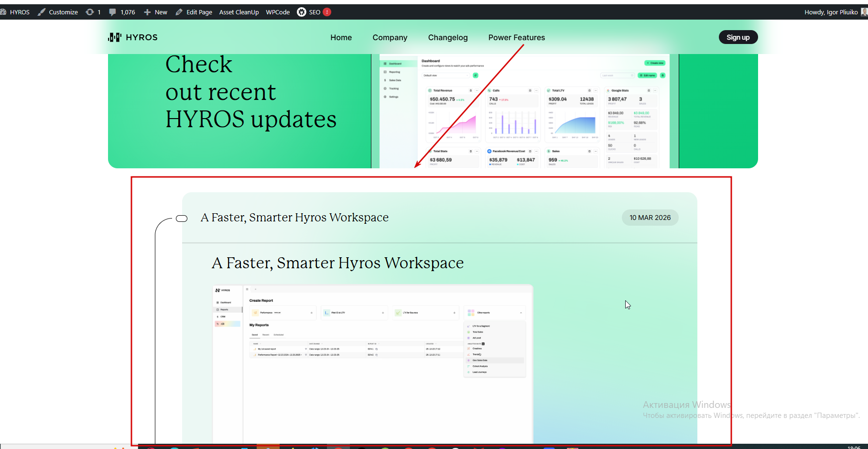Click the 10 MAR 2026 date badge
The height and width of the screenshot is (449, 868).
pyautogui.click(x=650, y=218)
